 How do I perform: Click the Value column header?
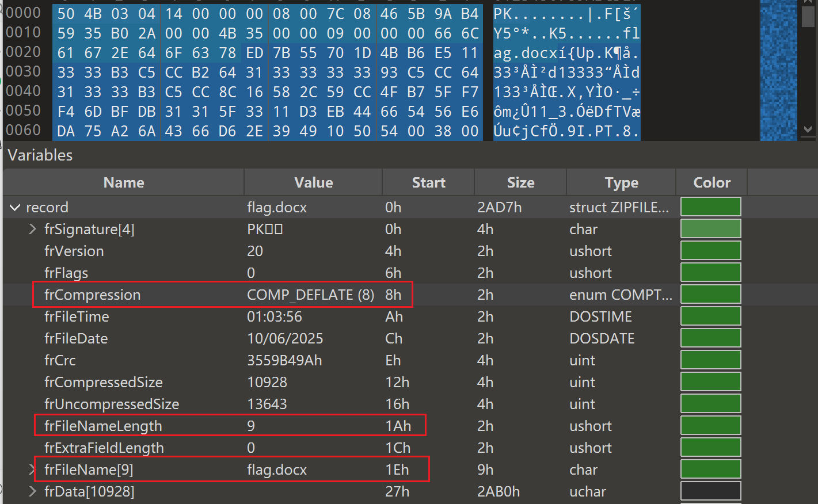[313, 183]
